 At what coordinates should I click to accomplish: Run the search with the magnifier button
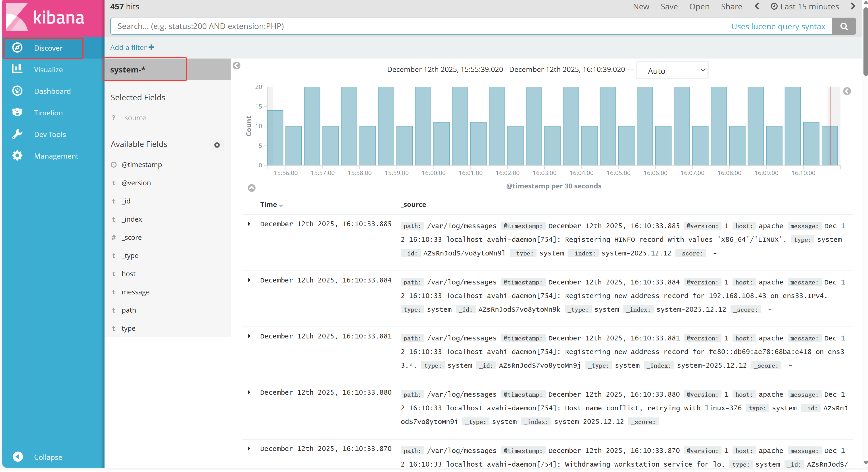click(x=843, y=26)
